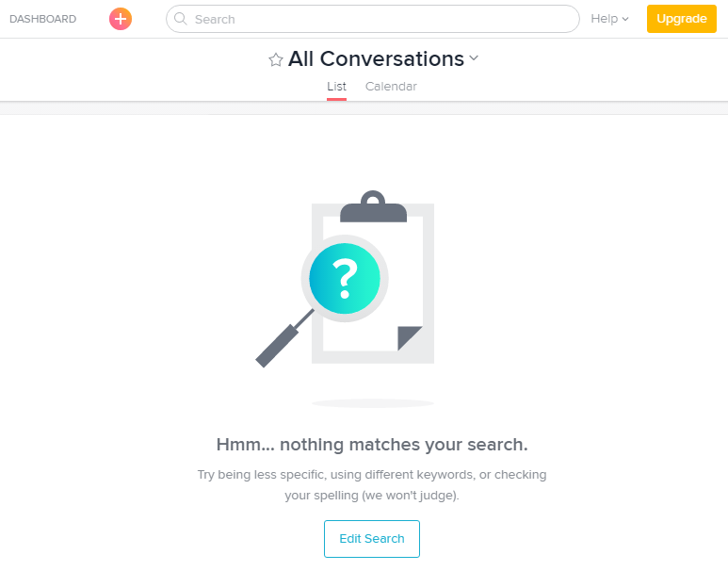This screenshot has height=571, width=728.
Task: Open the All Conversations title dropdown
Action: [376, 59]
